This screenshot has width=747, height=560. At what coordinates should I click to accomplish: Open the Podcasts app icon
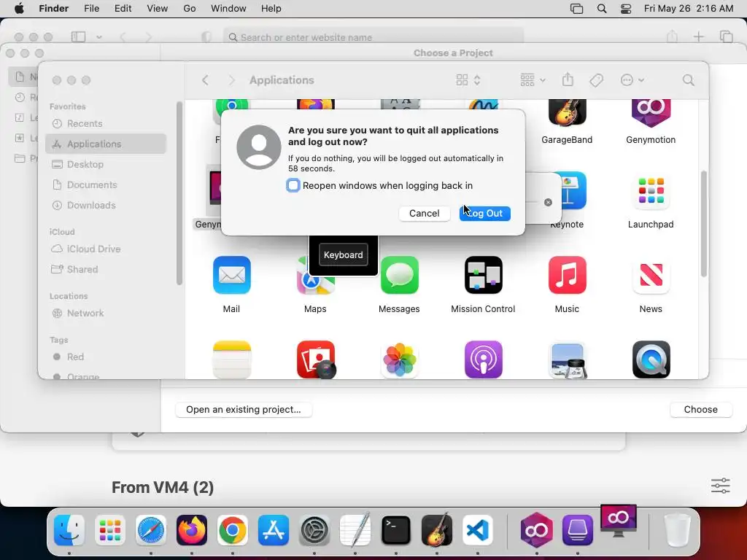pos(483,359)
